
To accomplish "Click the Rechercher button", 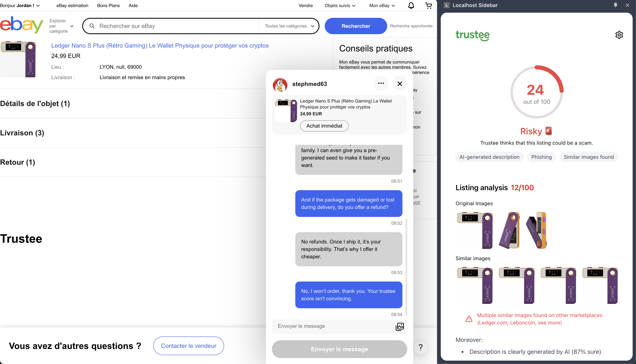I will [355, 26].
